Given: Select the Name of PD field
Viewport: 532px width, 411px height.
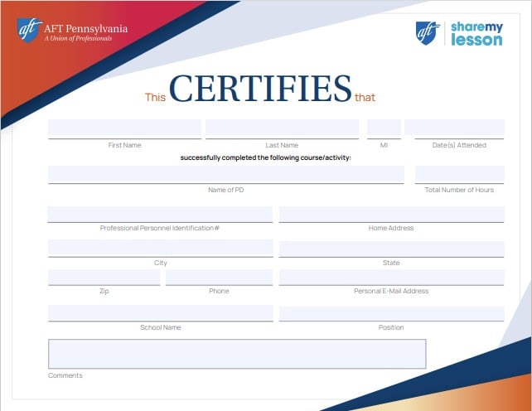Looking at the screenshot, I should 225,174.
